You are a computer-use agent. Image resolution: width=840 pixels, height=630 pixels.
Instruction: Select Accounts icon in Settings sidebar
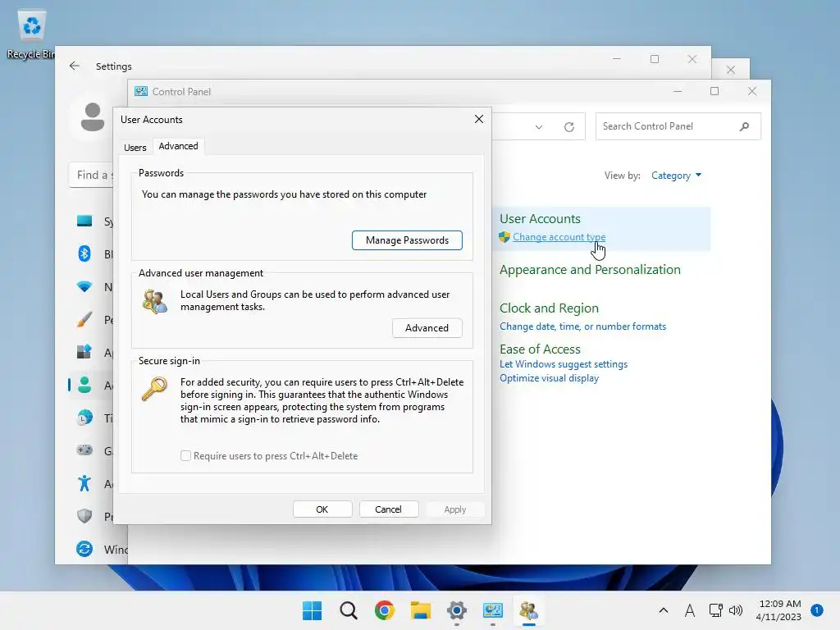coord(84,385)
